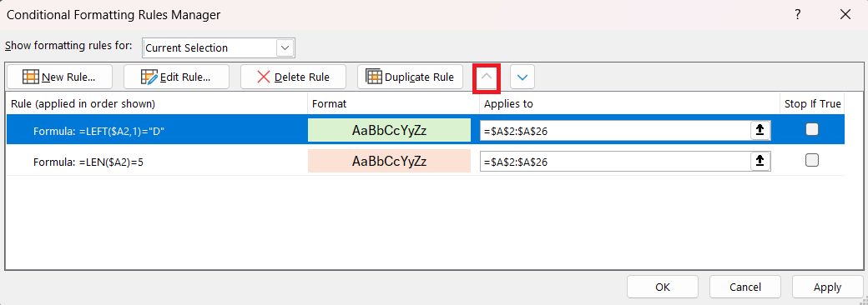868x305 pixels.
Task: Click the Rule (applied in order shown) header
Action: (x=83, y=104)
